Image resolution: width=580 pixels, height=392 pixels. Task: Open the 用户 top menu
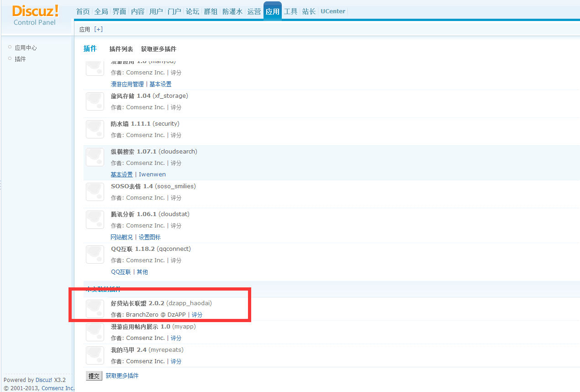156,11
